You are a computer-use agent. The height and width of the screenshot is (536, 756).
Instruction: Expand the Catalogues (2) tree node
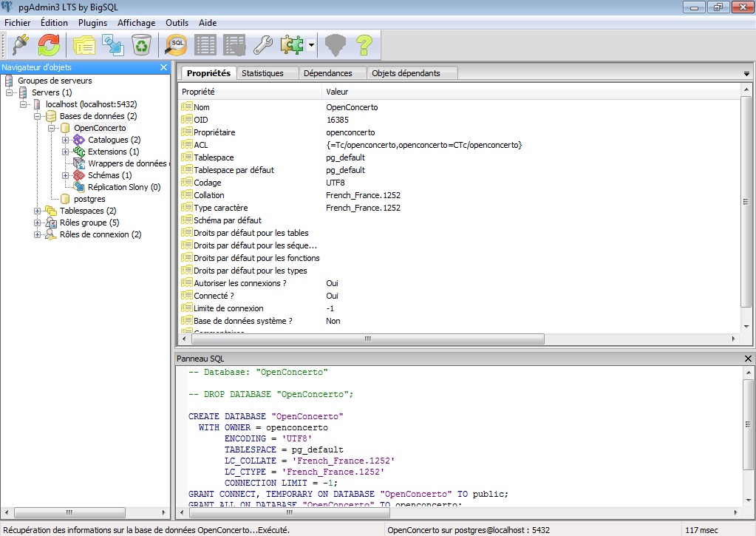[x=66, y=140]
